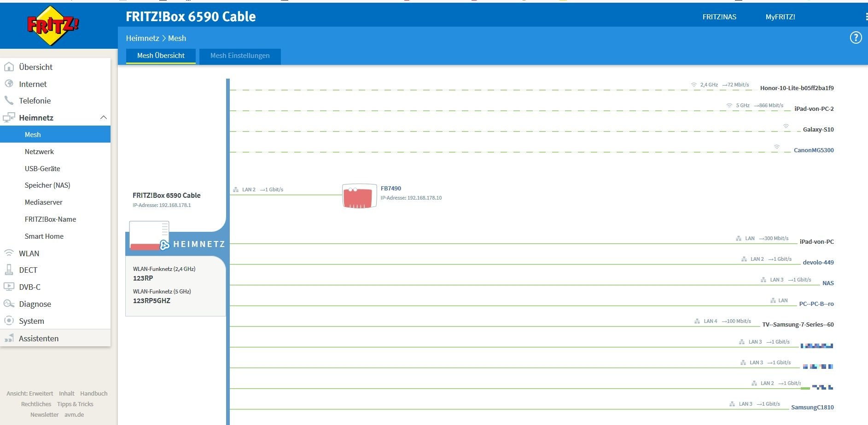Click wifi icon beside Galaxy-S10
Image resolution: width=868 pixels, height=425 pixels.
coord(786,126)
